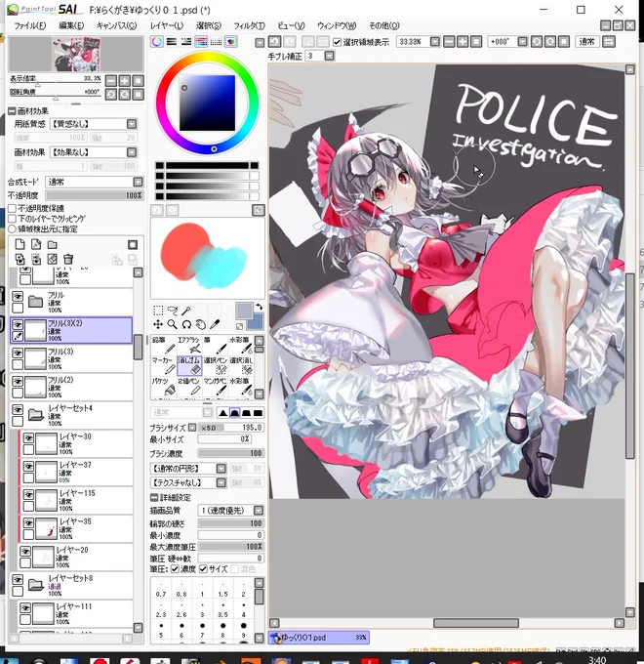Select the eyedropper tool
This screenshot has width=644, height=664.
215,324
